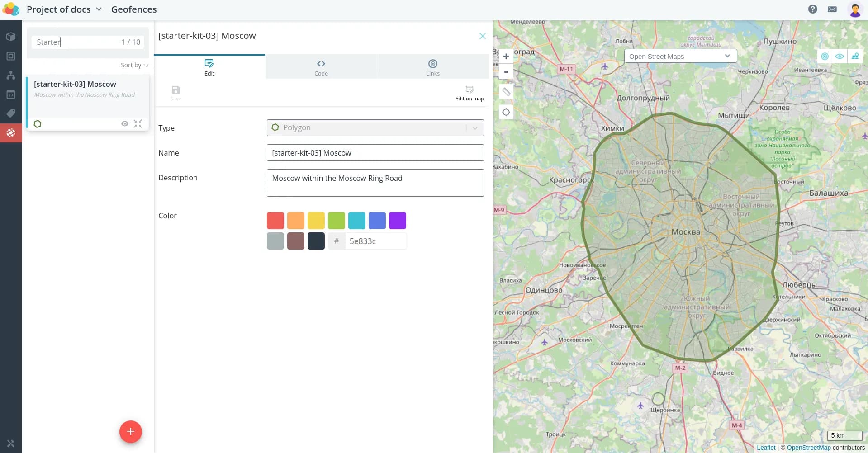Click the locate position icon on map
The height and width of the screenshot is (453, 868).
(506, 113)
